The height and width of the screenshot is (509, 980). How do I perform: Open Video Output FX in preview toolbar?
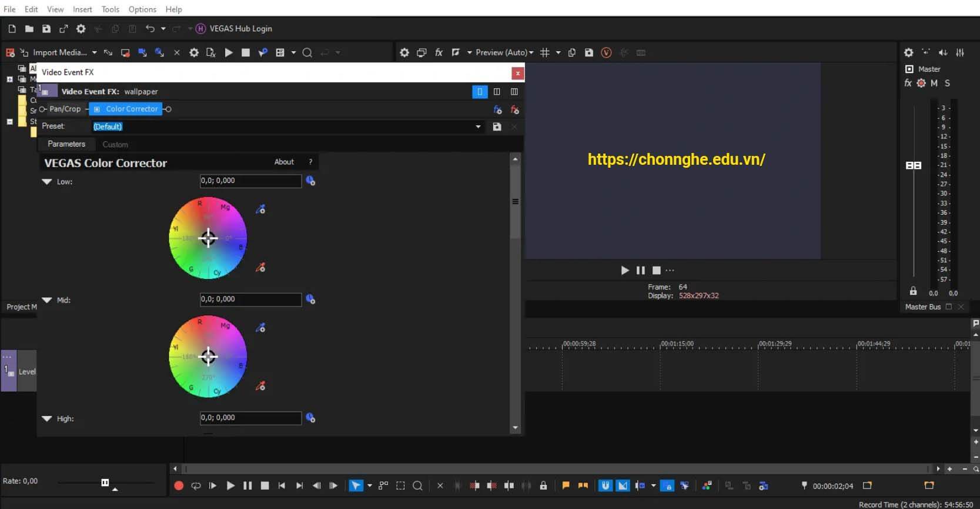[x=439, y=52]
